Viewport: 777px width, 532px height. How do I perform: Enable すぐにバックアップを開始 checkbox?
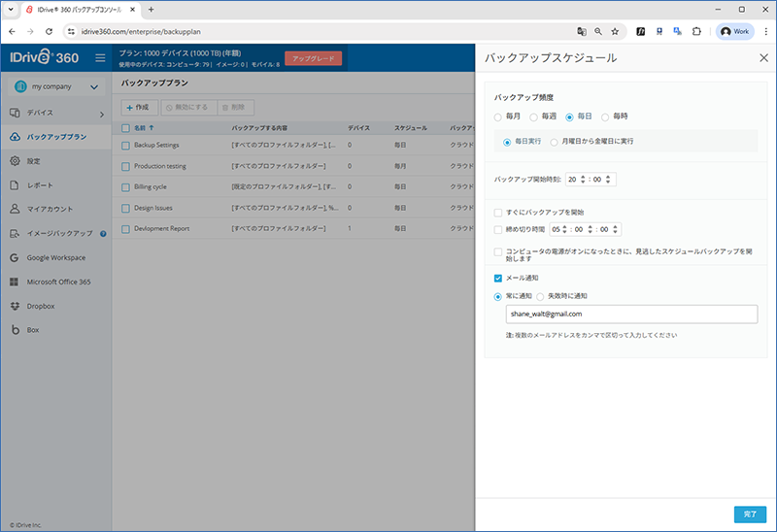(x=498, y=212)
